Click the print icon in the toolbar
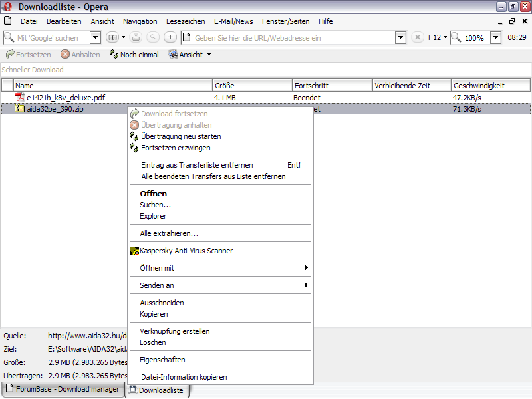This screenshot has height=399, width=532. 136,37
